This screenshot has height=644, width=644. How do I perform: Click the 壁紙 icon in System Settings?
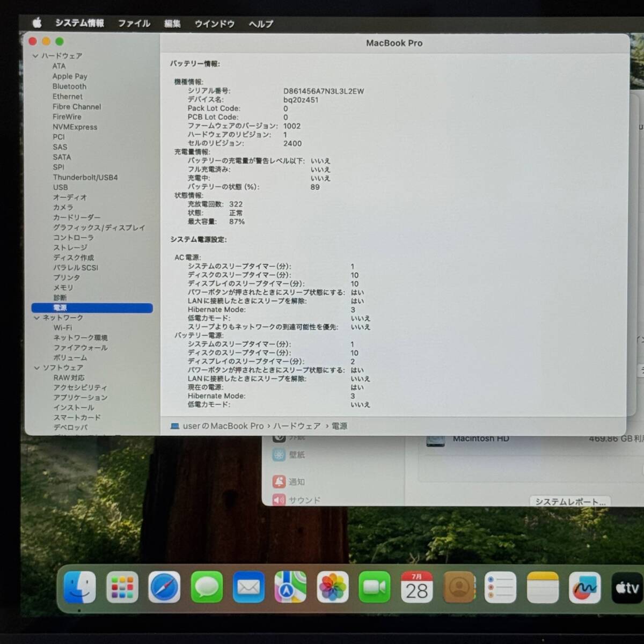(x=279, y=455)
